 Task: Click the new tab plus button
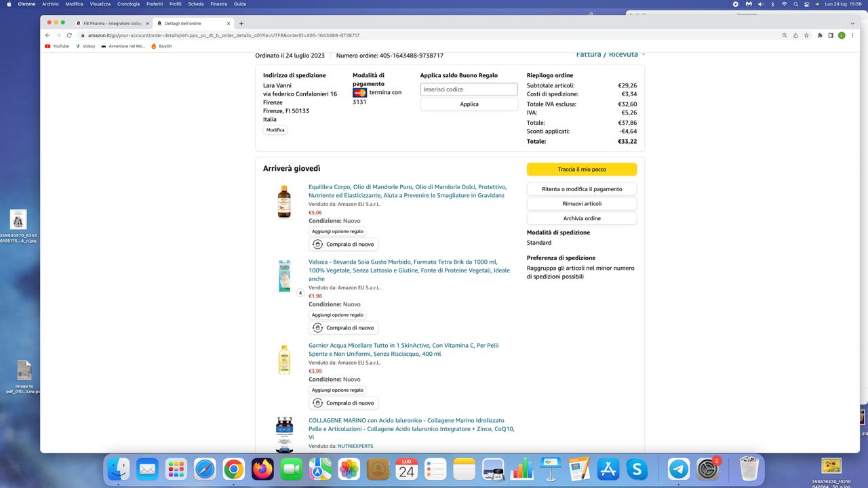pyautogui.click(x=241, y=23)
